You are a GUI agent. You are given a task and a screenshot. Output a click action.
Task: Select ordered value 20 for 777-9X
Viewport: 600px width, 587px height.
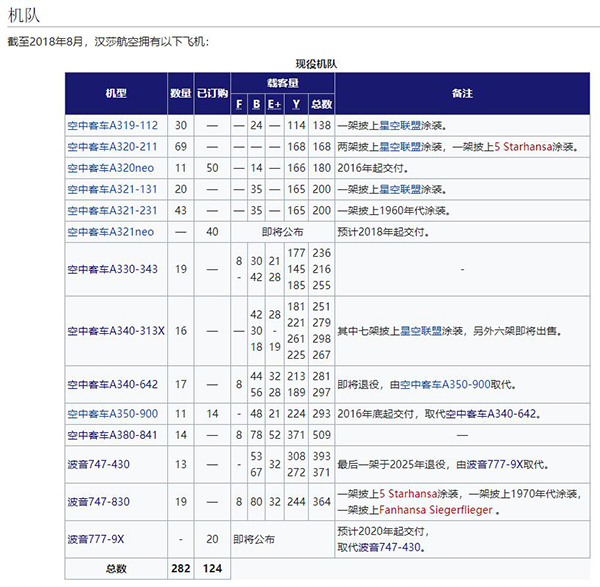(212, 540)
